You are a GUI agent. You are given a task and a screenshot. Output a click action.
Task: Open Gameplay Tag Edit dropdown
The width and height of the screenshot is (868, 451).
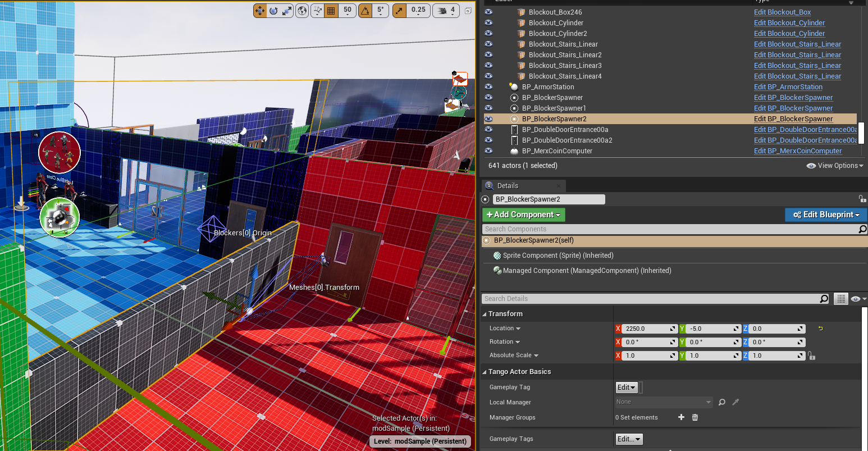click(627, 388)
